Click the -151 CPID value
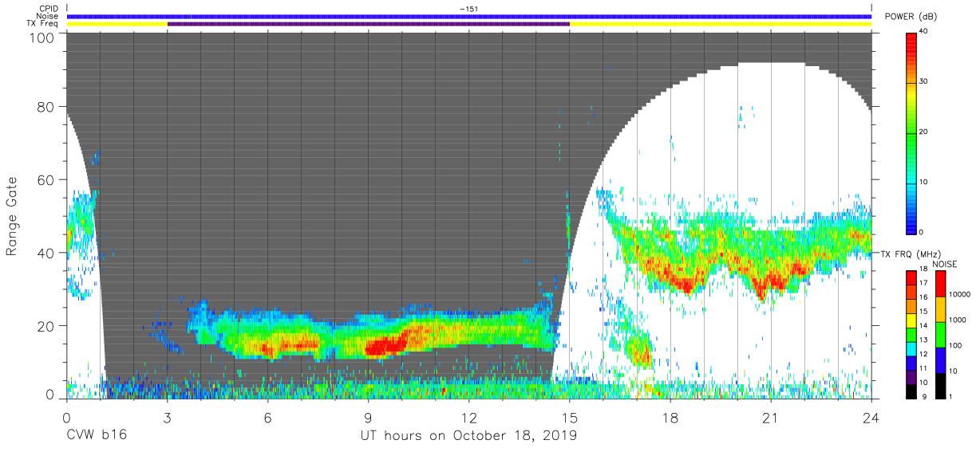This screenshot has width=980, height=452. click(468, 9)
